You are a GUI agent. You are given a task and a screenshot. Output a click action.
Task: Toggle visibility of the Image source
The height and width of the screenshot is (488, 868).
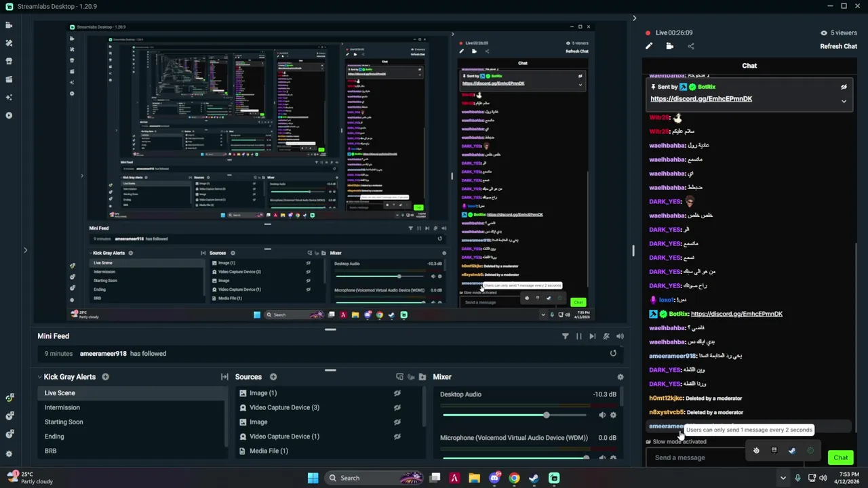pos(397,422)
